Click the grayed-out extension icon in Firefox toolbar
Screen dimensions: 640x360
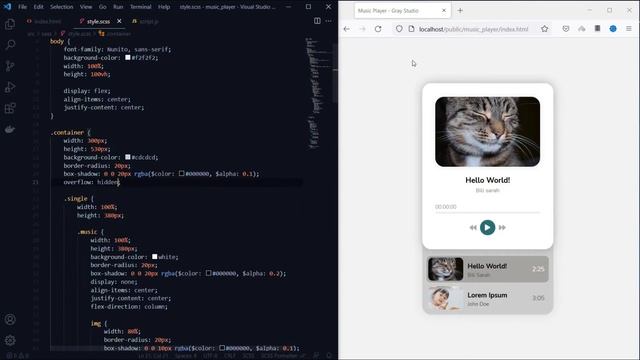click(582, 29)
